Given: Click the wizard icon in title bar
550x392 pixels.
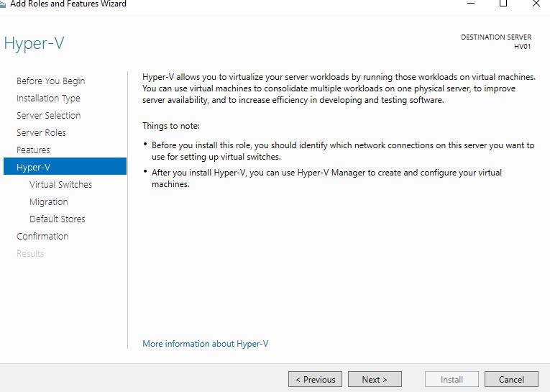Looking at the screenshot, I should pos(3,4).
